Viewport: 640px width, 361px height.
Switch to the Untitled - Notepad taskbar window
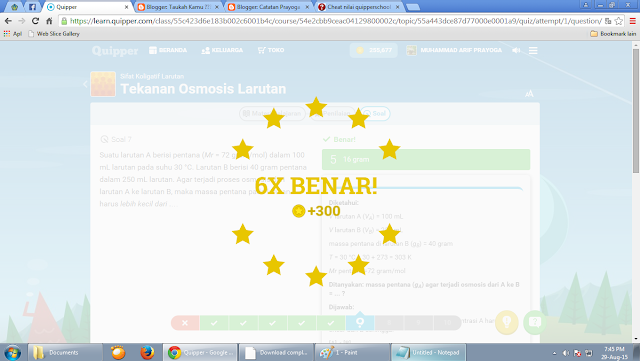click(x=429, y=352)
